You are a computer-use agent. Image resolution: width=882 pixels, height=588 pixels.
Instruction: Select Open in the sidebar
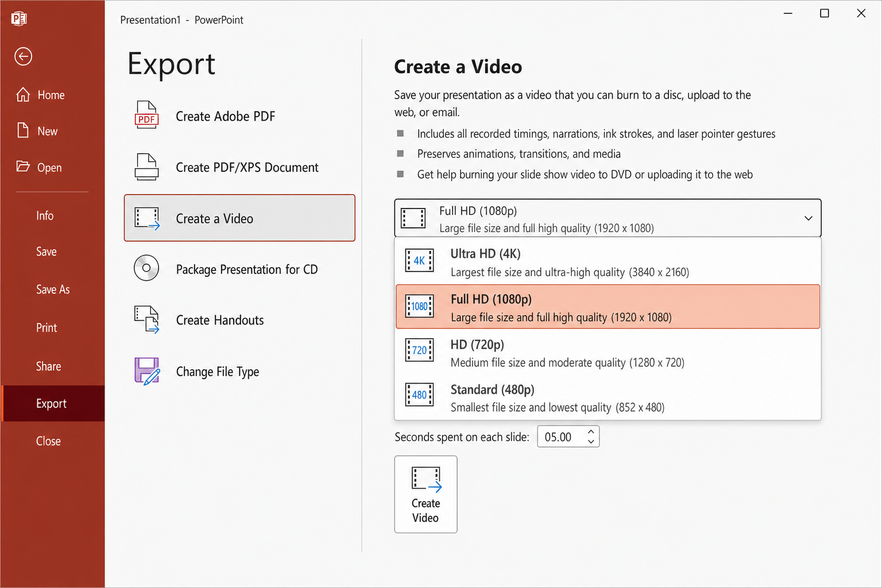coord(52,167)
